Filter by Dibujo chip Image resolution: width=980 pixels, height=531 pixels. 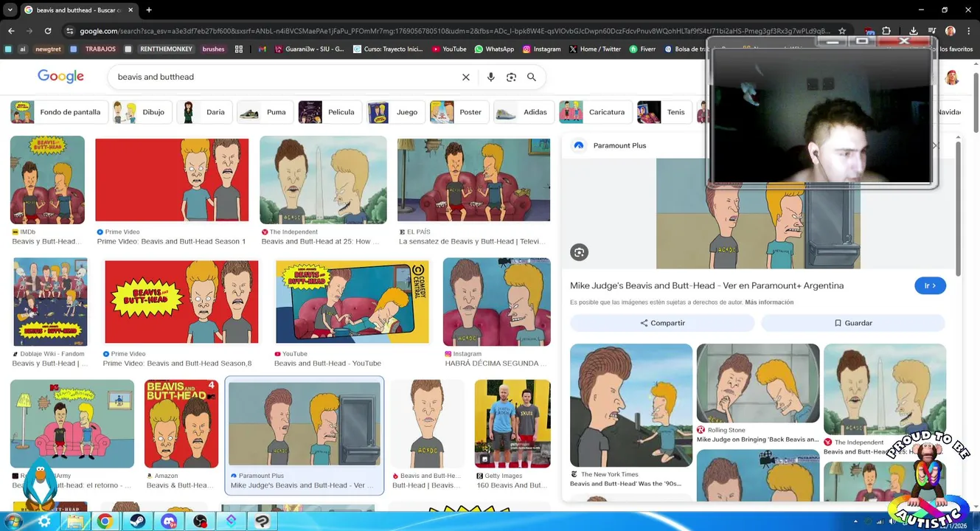click(x=141, y=112)
